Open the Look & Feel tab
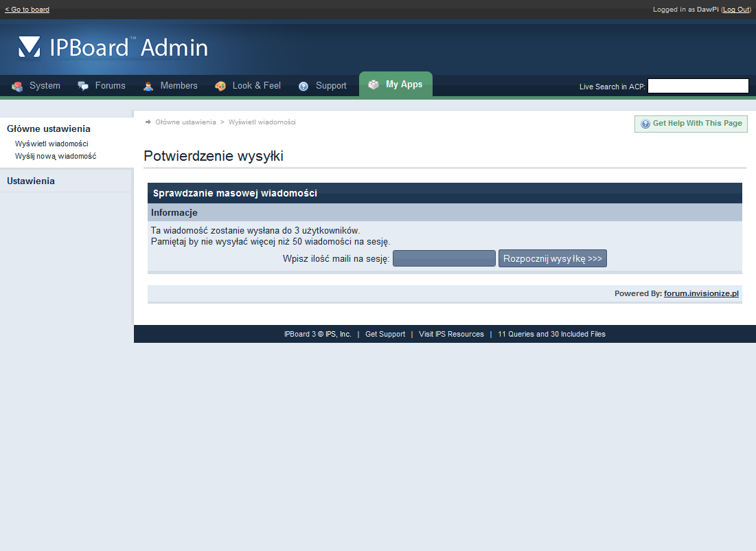The height and width of the screenshot is (551, 756). tap(248, 86)
